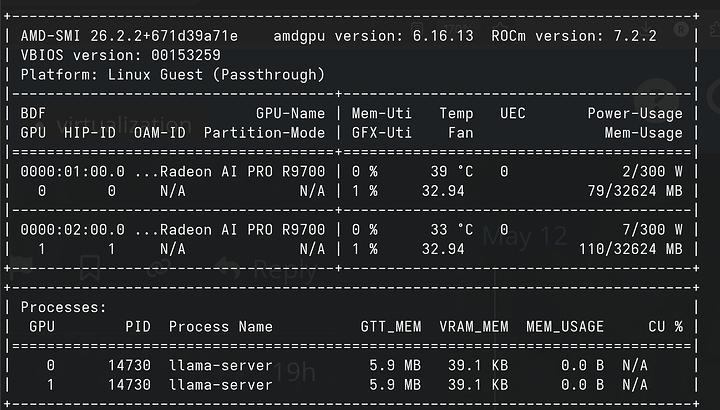Screen dimensions: 720x410
Task: Click the '110/32624 MB' memory usage value
Action: (630, 249)
